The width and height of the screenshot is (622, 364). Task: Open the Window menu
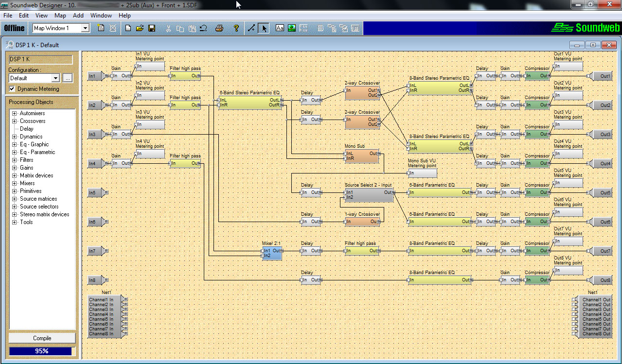101,16
